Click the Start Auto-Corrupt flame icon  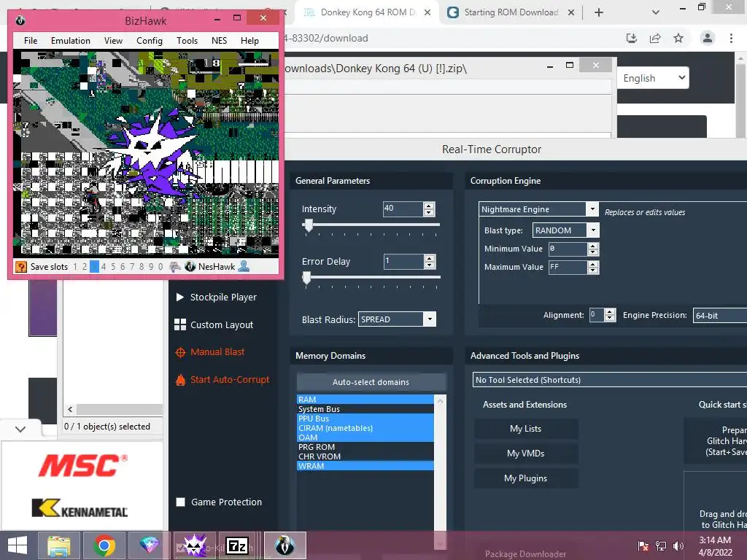coord(181,380)
